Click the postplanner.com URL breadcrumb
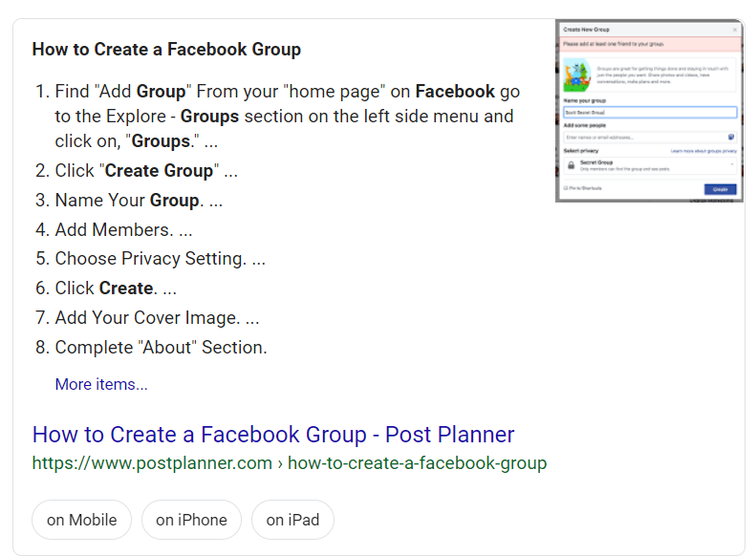 (290, 463)
